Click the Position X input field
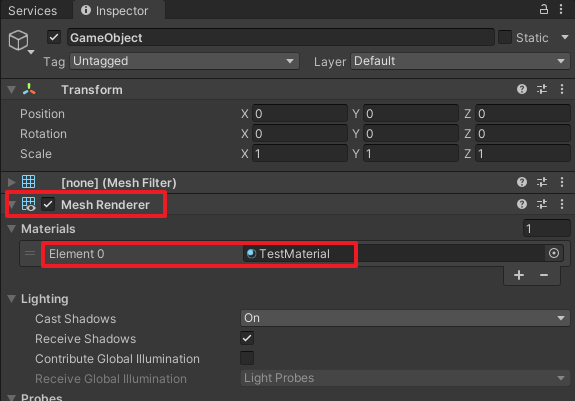 click(x=300, y=114)
